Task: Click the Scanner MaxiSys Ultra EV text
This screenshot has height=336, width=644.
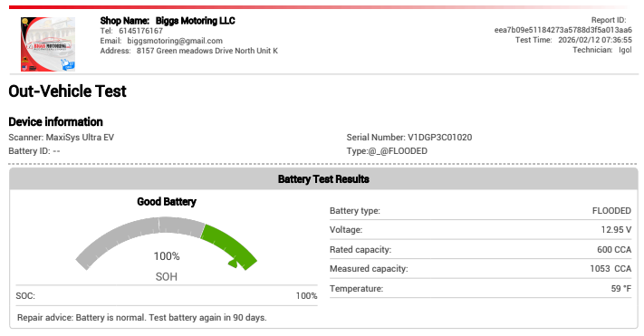Action: [x=62, y=137]
